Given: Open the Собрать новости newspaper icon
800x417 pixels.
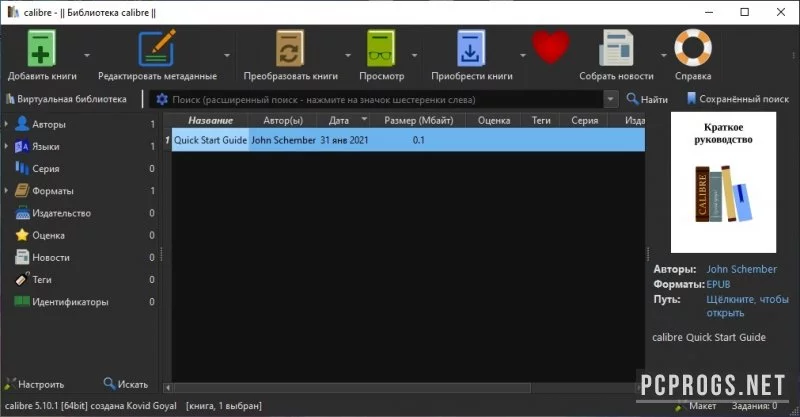Looking at the screenshot, I should 616,48.
